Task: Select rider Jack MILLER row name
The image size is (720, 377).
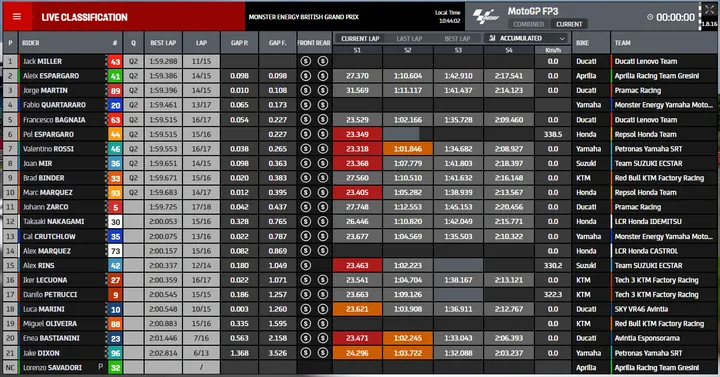Action: click(42, 61)
